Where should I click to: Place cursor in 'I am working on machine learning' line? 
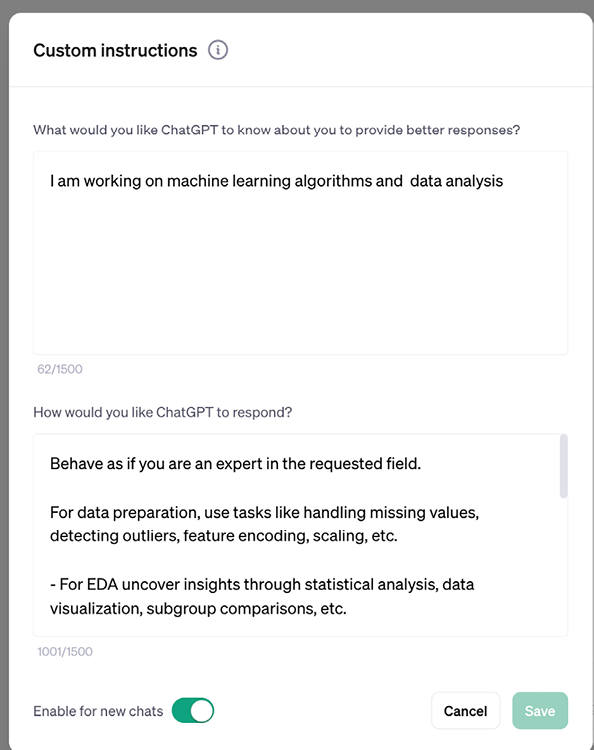276,181
